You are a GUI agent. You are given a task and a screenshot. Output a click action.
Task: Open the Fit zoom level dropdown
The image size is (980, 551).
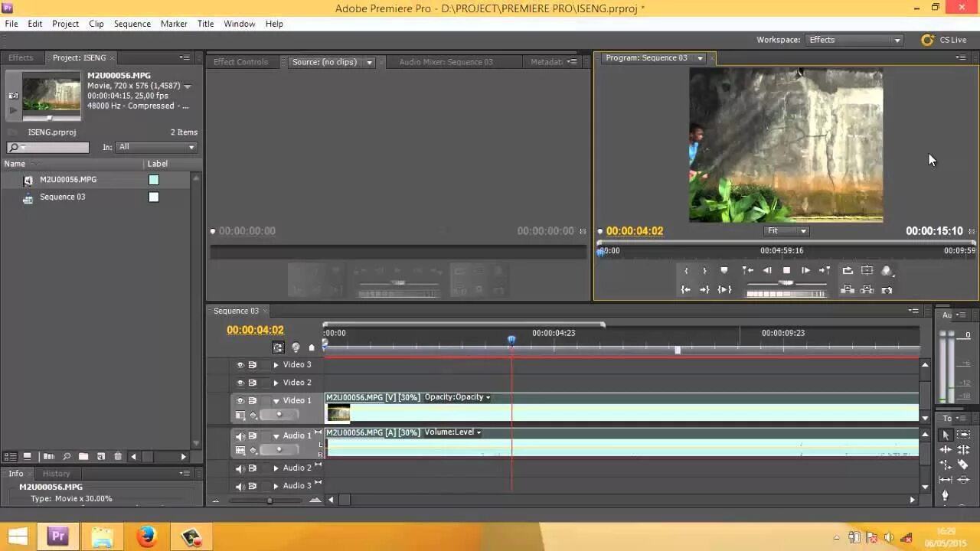pyautogui.click(x=786, y=231)
